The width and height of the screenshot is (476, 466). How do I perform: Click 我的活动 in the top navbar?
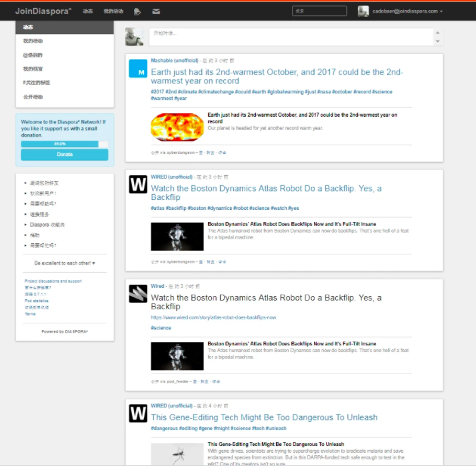coord(113,11)
